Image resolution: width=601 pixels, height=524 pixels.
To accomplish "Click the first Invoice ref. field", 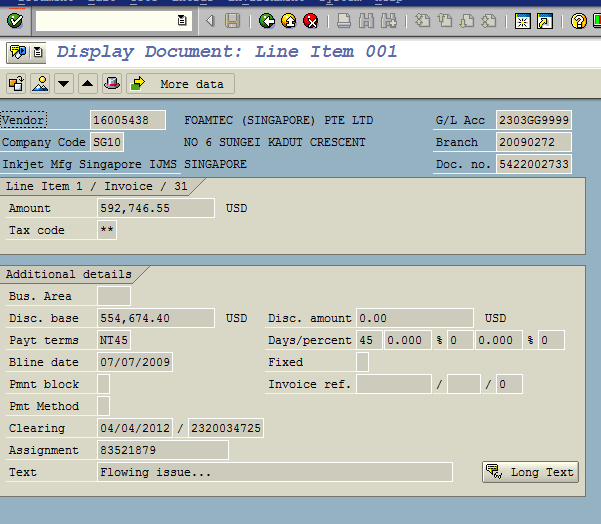I will [x=394, y=384].
